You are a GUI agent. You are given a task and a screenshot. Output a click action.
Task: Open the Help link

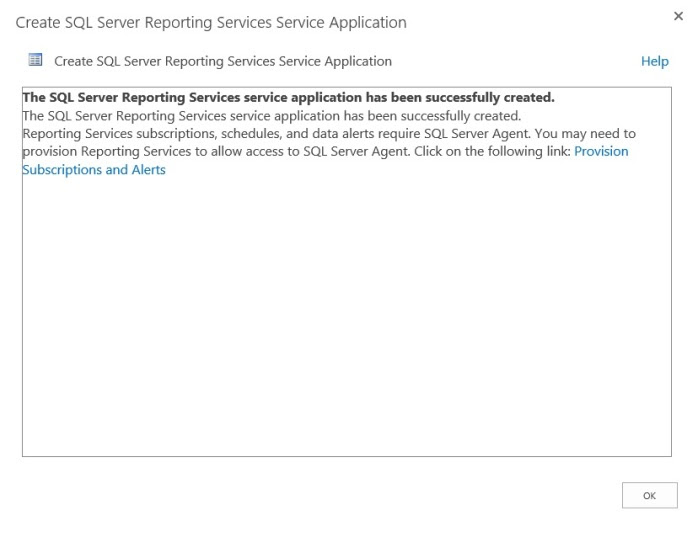point(654,61)
